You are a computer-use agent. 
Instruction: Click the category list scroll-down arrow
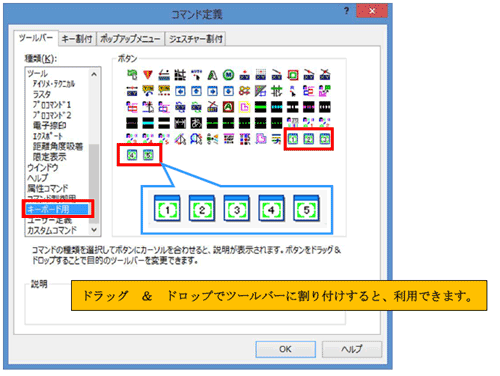pyautogui.click(x=94, y=230)
